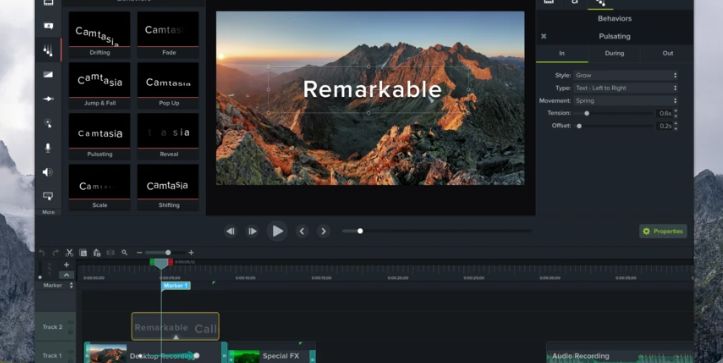The height and width of the screenshot is (363, 723).
Task: Open the Annotations callout icon in the sidebar
Action: pos(48,26)
